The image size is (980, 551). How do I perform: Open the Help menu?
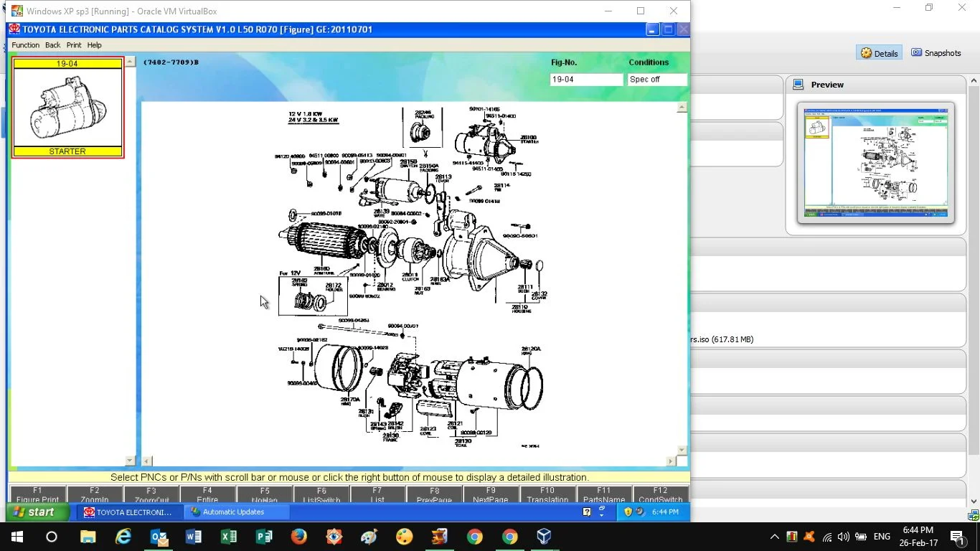95,45
